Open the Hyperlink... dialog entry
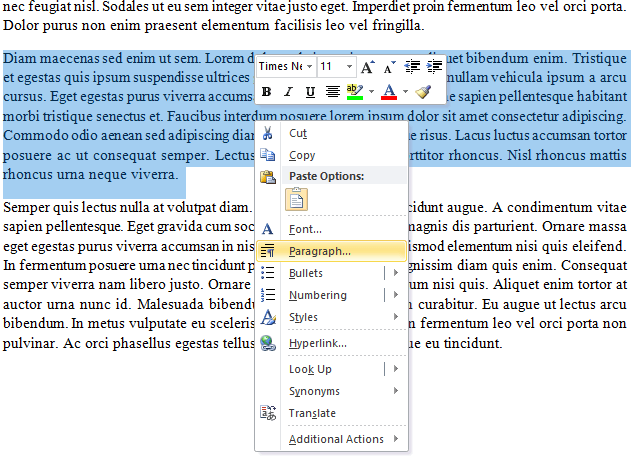Screen dimensions: 634x457 pyautogui.click(x=317, y=343)
